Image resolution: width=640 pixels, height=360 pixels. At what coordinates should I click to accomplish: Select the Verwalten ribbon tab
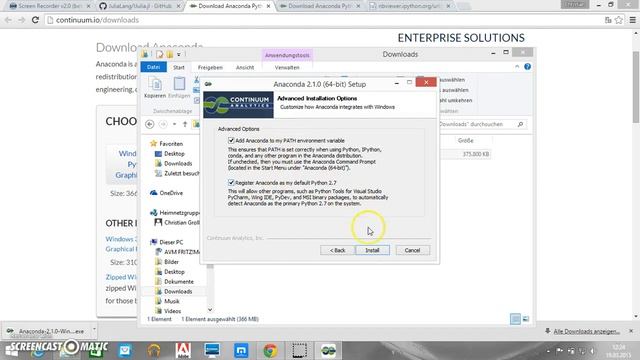tap(287, 67)
